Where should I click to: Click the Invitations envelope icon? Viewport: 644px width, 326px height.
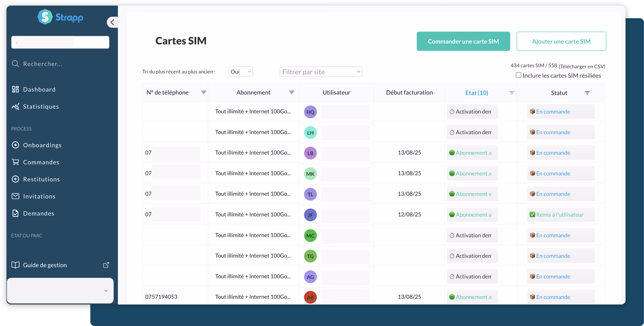(15, 196)
